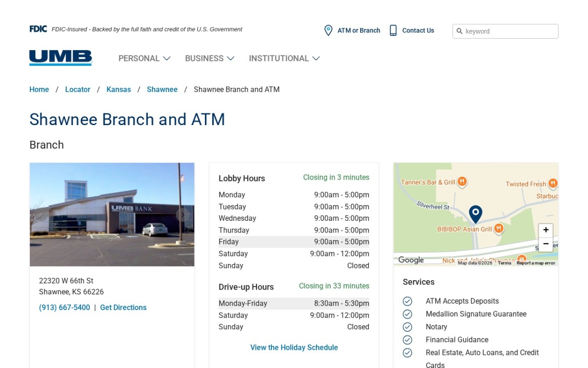Screen dimensions: 588x368
Task: Focus the keyword search field
Action: 505,31
